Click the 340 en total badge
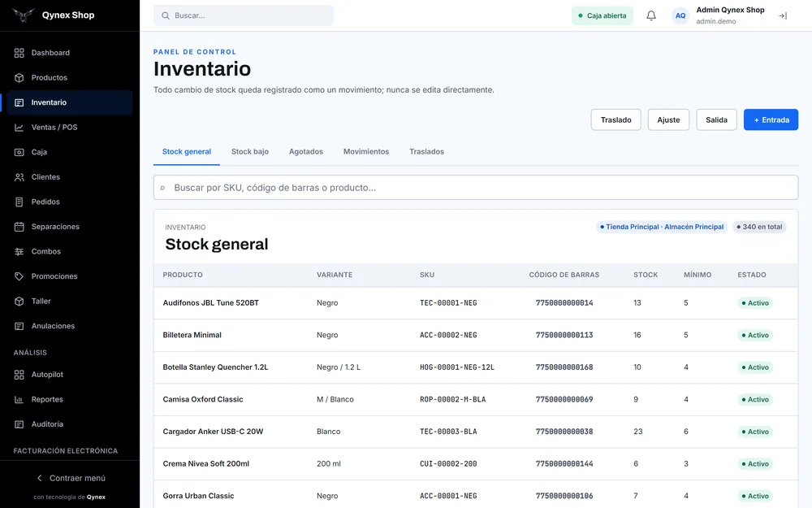 click(759, 227)
